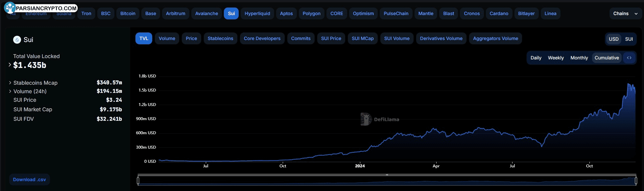Viewport: 644px width, 191px height.
Task: Click the SUI FDV value $32.241b
Action: [x=109, y=119]
